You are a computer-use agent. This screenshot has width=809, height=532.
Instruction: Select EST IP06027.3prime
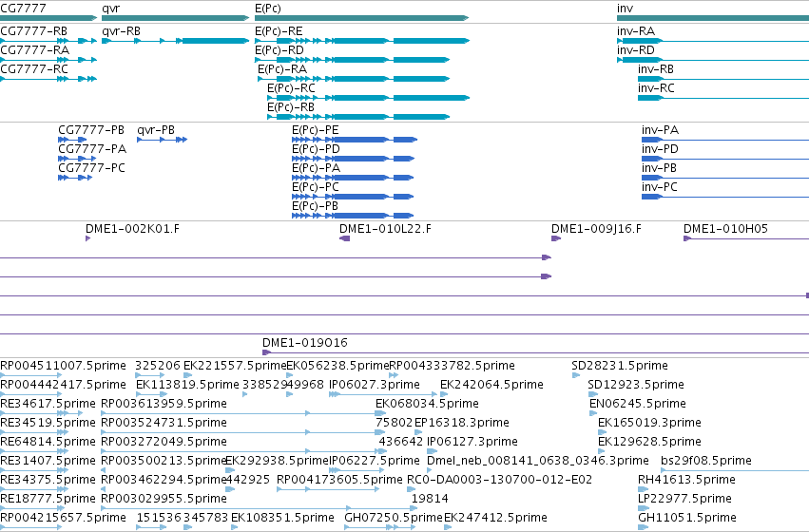375,385
